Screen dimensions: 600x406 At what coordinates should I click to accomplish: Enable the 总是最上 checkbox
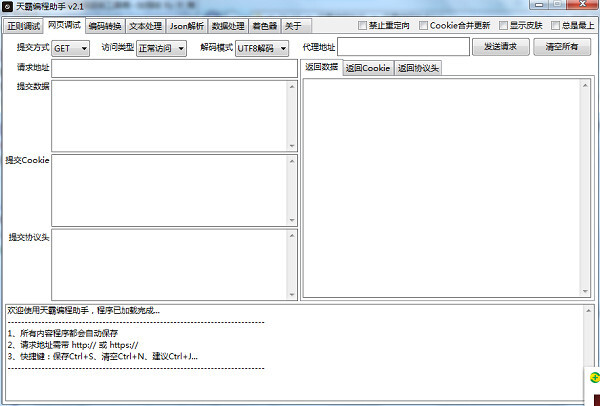point(555,26)
